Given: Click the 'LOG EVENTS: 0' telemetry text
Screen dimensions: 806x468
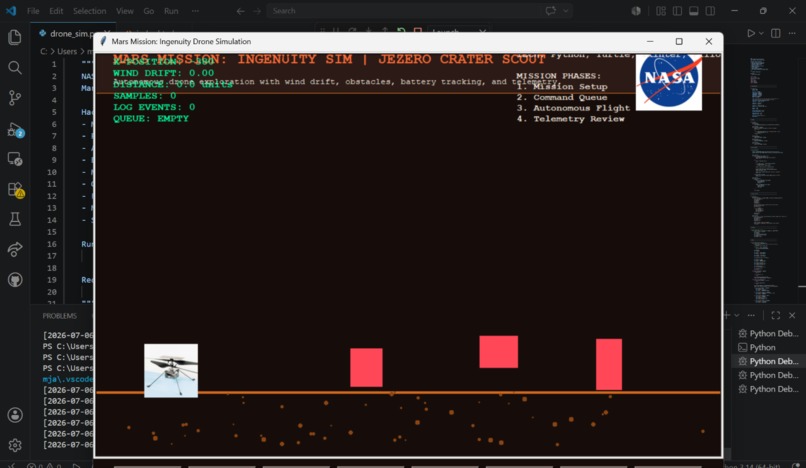Looking at the screenshot, I should point(154,107).
